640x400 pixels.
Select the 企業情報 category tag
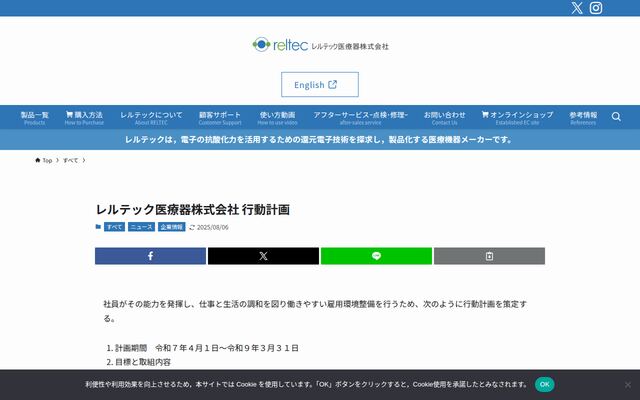tap(171, 227)
